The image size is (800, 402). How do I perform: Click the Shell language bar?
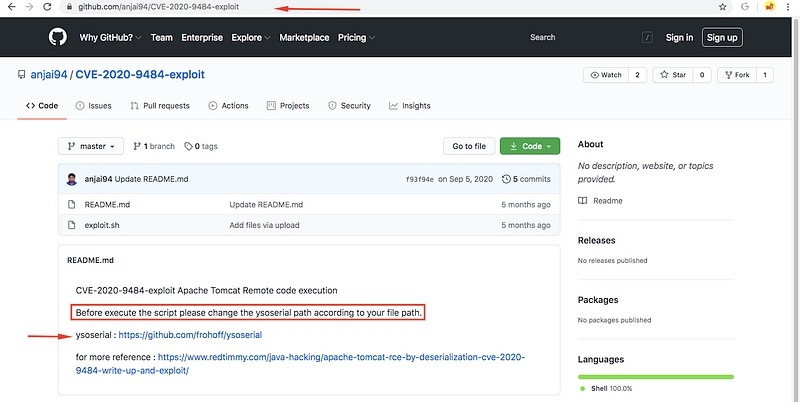[x=655, y=376]
